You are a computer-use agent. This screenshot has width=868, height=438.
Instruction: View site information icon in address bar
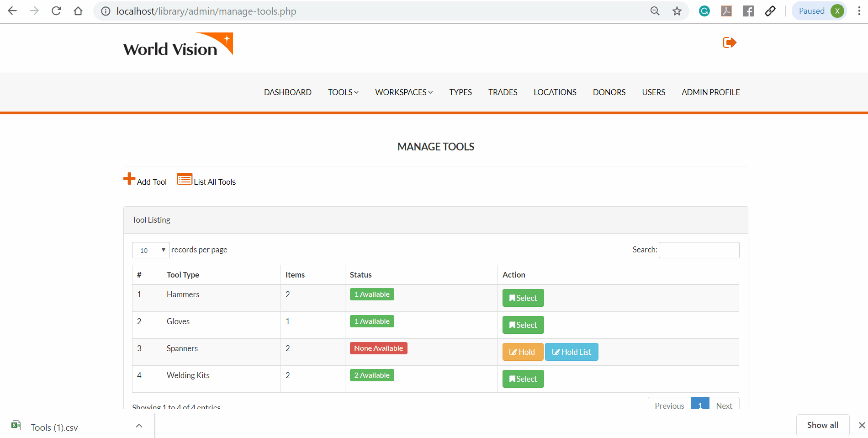click(106, 11)
